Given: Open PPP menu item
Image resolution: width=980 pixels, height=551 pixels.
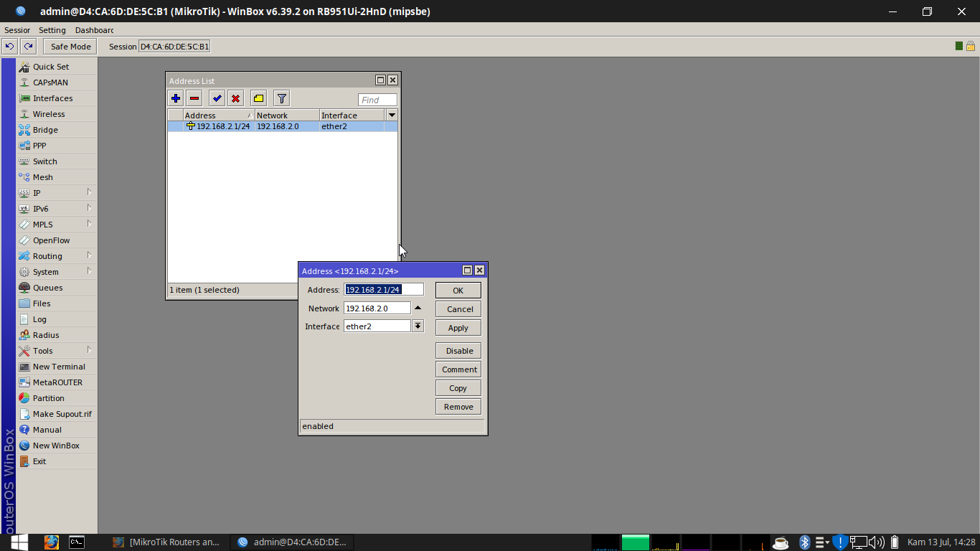Looking at the screenshot, I should point(57,146).
